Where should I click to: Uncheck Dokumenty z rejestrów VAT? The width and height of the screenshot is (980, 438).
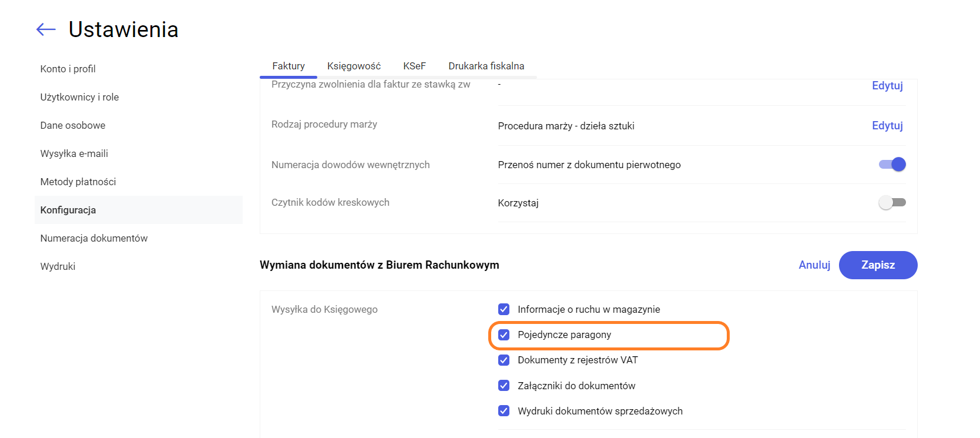coord(504,360)
